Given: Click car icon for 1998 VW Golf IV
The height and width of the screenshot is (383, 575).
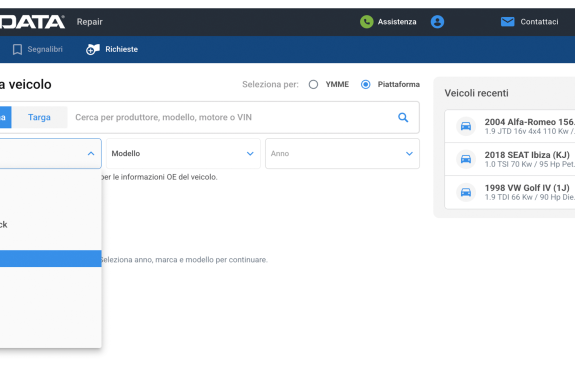Looking at the screenshot, I should click(466, 192).
